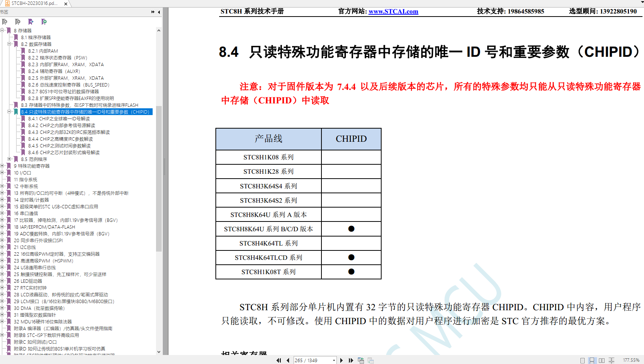This screenshot has width=644, height=364.
Task: Jump to the last page
Action: point(351,360)
